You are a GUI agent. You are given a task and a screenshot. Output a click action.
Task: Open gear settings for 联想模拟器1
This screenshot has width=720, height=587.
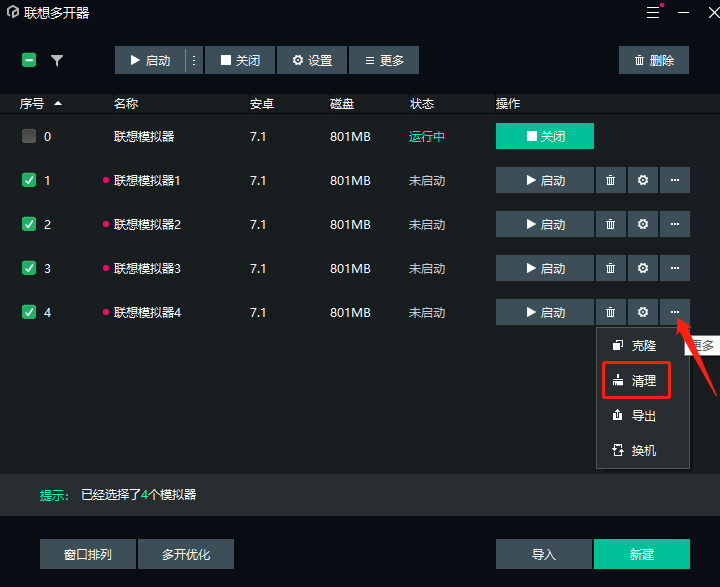[643, 180]
